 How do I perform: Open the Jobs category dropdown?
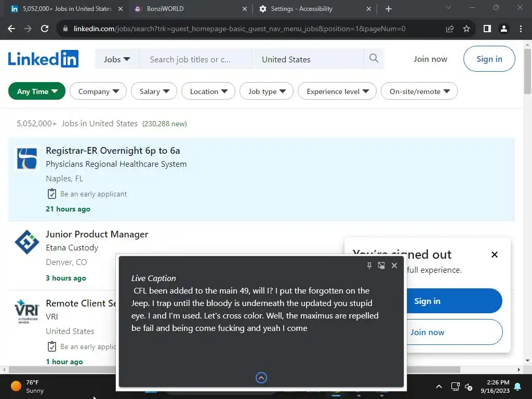tap(117, 59)
